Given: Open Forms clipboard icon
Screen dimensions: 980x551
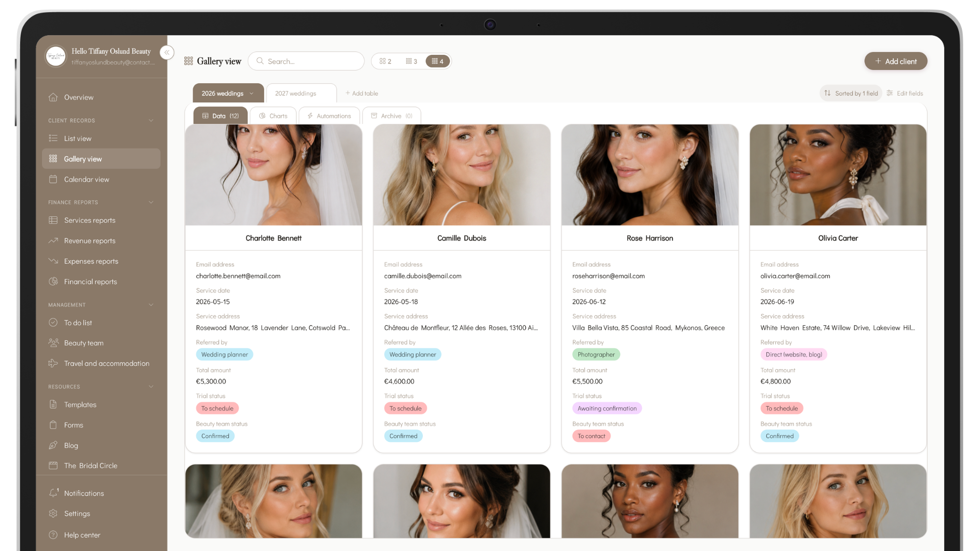Looking at the screenshot, I should [x=53, y=425].
